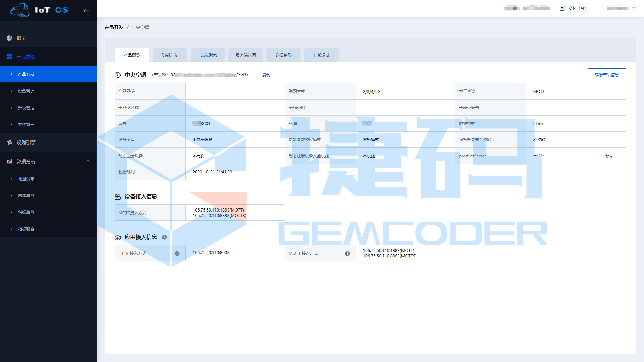
Task: Switch to the 功能定义 tab
Action: tap(170, 55)
